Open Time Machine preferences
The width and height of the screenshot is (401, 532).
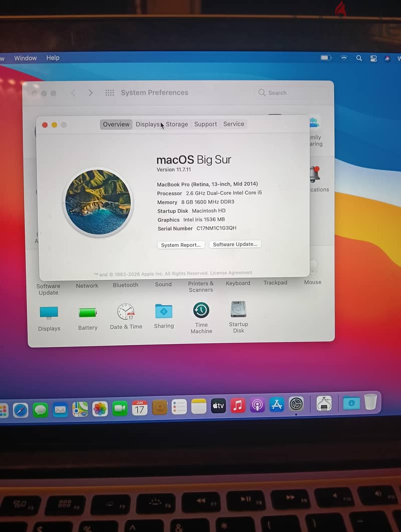click(201, 310)
